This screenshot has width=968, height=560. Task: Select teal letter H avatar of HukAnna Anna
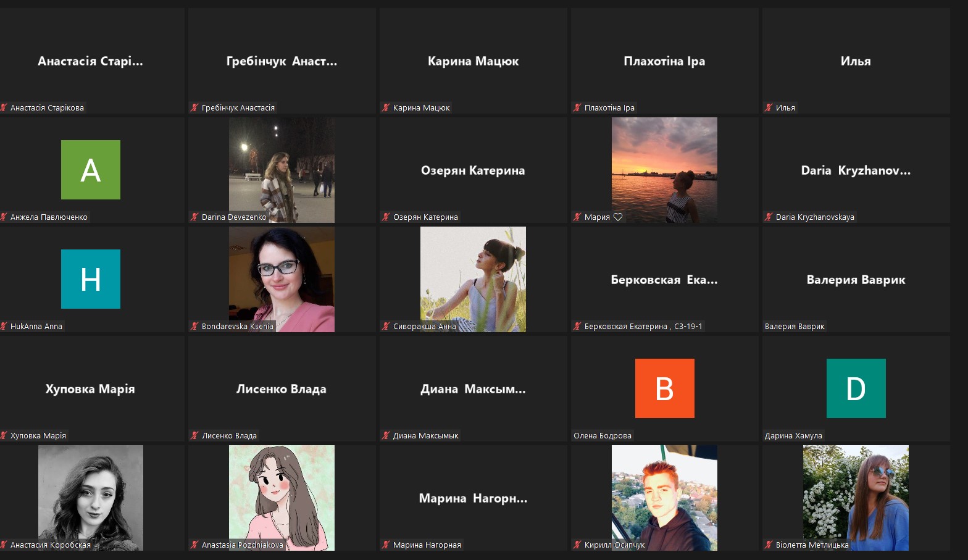(91, 279)
